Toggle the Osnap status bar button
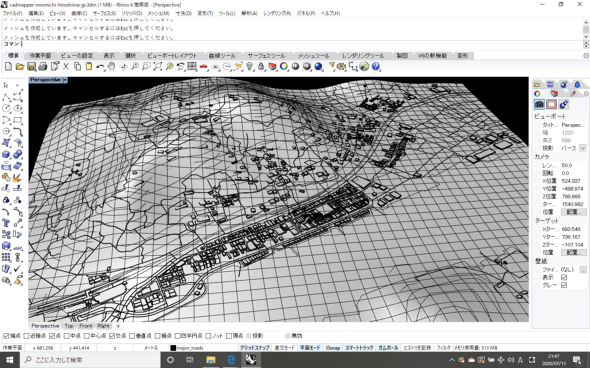Viewport: 590px width, 368px height. tap(333, 348)
